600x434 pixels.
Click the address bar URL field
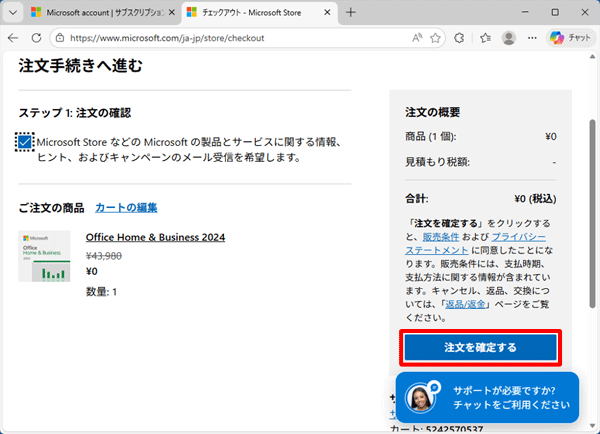230,38
